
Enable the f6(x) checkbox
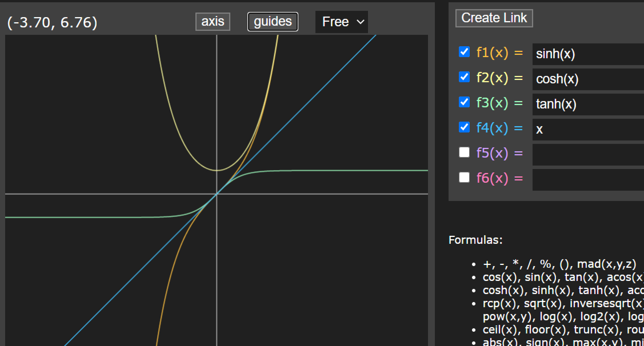[464, 177]
